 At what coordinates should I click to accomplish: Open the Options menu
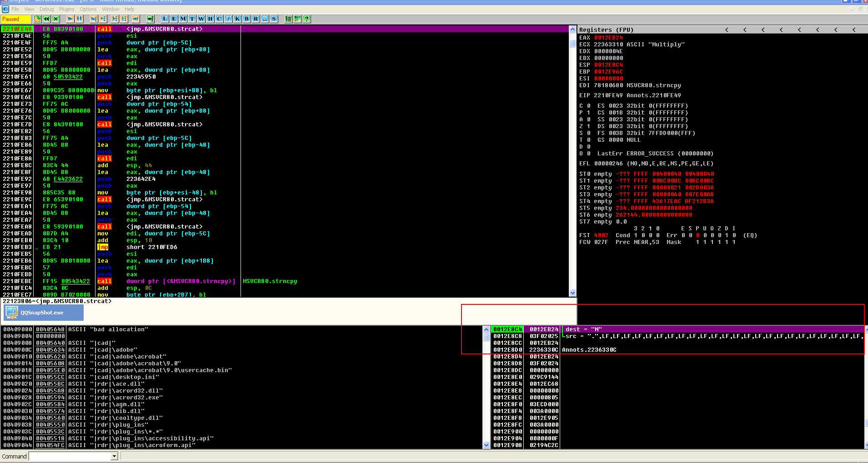pos(88,9)
